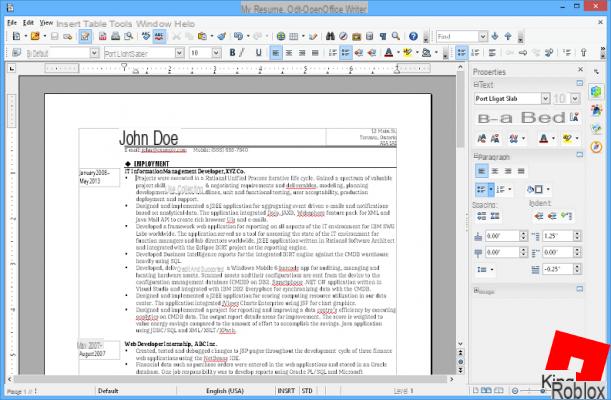The height and width of the screenshot is (400, 611).
Task: Click the Open file folder icon
Action: coord(35,36)
